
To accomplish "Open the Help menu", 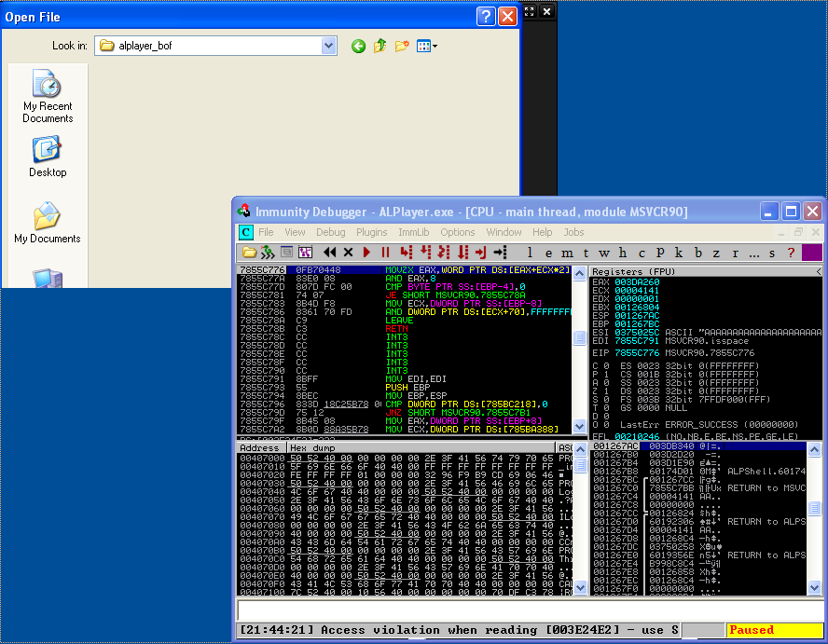I will 543,232.
